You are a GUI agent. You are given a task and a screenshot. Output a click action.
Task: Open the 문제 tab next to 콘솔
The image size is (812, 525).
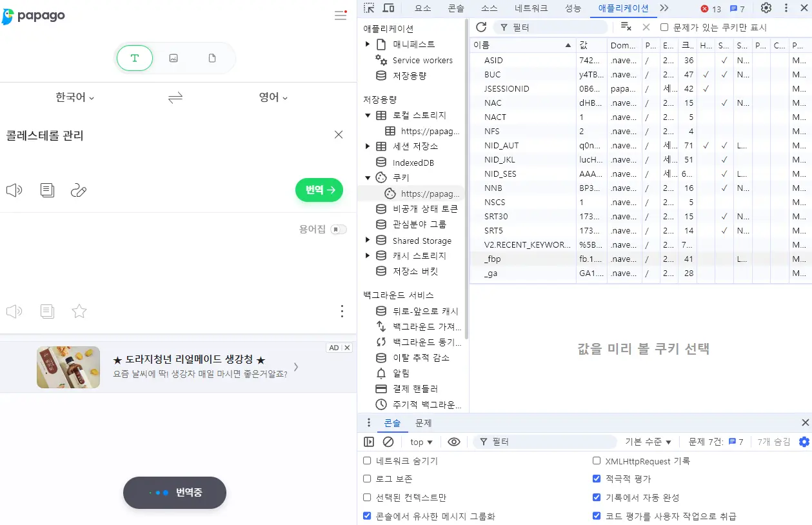(x=423, y=422)
